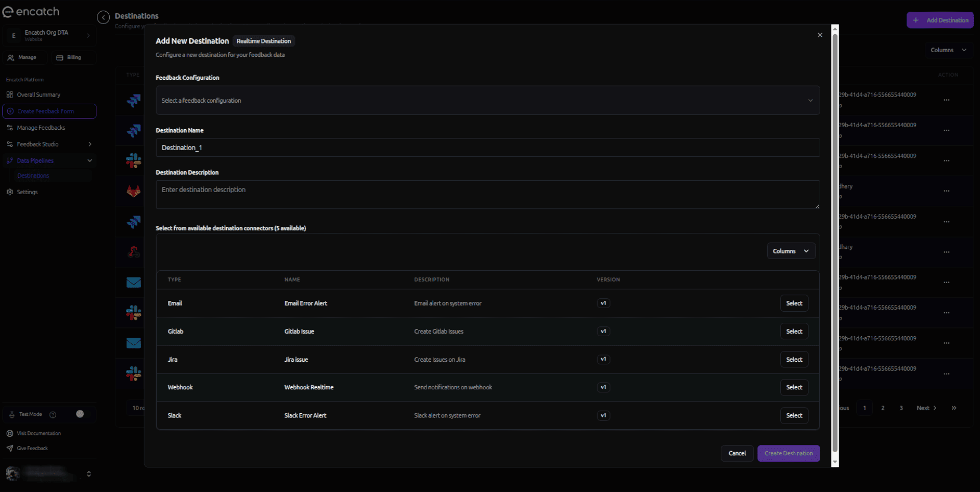Select the Data Pipelines sidebar icon
This screenshot has height=492, width=980.
10,160
